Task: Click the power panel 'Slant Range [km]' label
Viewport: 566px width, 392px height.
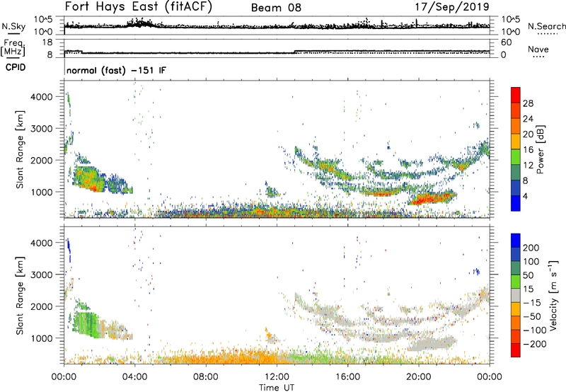Action: (20, 149)
